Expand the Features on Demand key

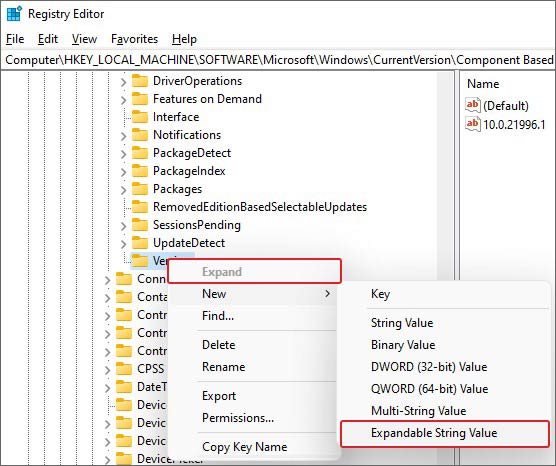point(123,100)
